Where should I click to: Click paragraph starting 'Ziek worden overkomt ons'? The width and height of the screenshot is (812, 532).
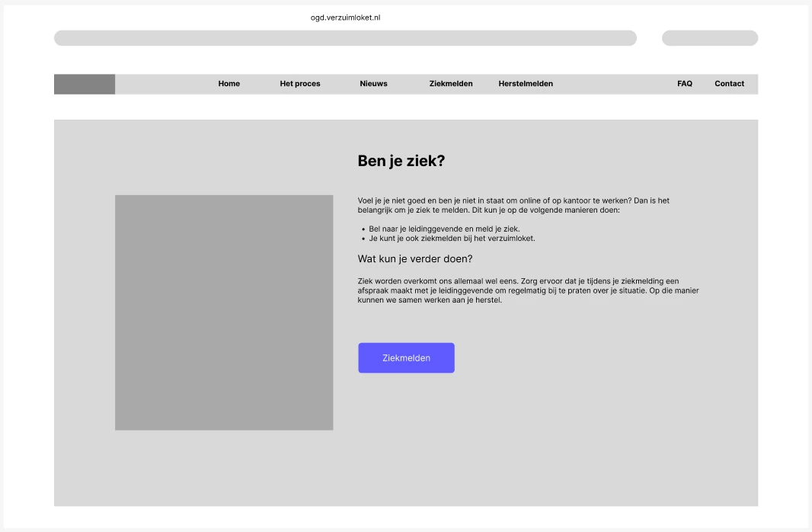coord(528,290)
